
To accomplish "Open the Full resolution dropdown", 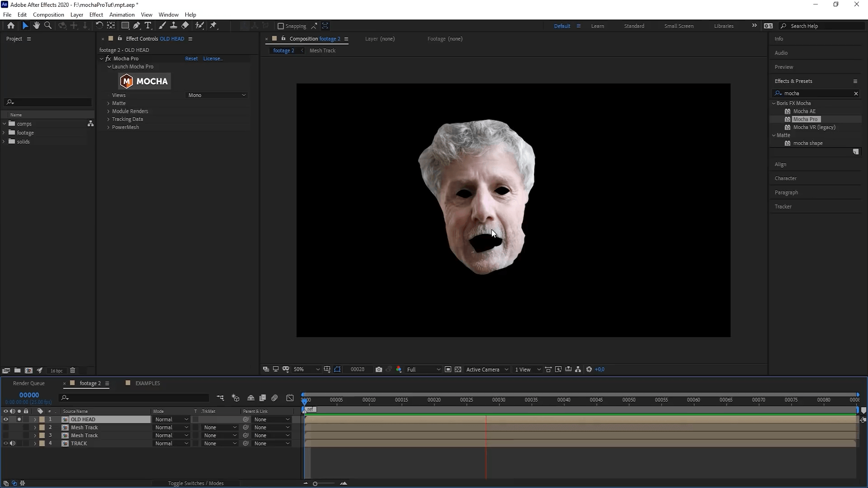I will click(423, 370).
